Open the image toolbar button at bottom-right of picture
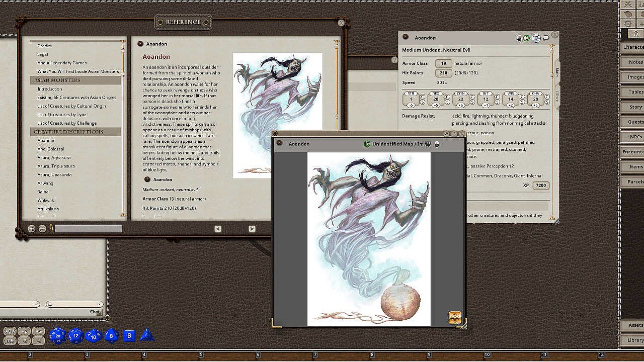This screenshot has width=644, height=362. click(454, 318)
